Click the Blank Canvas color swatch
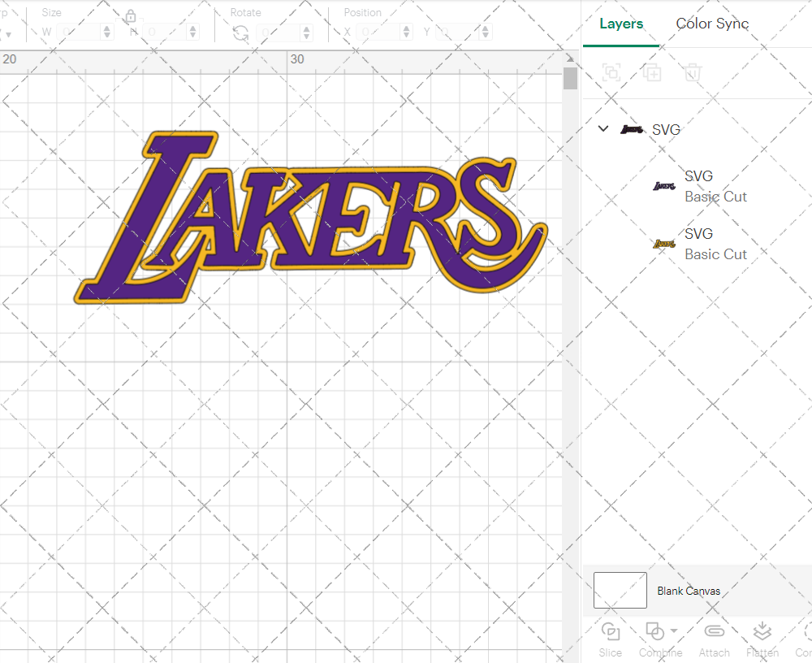 pos(620,591)
